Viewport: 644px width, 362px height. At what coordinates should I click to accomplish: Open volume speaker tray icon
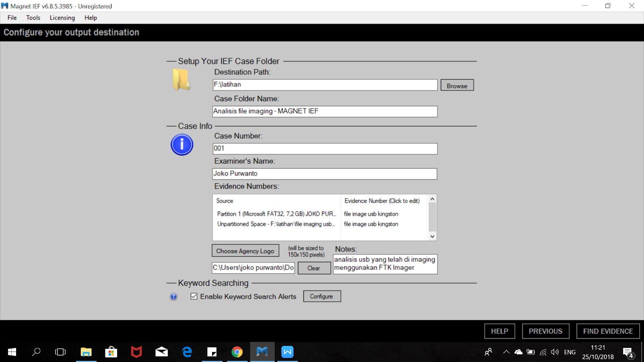pyautogui.click(x=555, y=352)
